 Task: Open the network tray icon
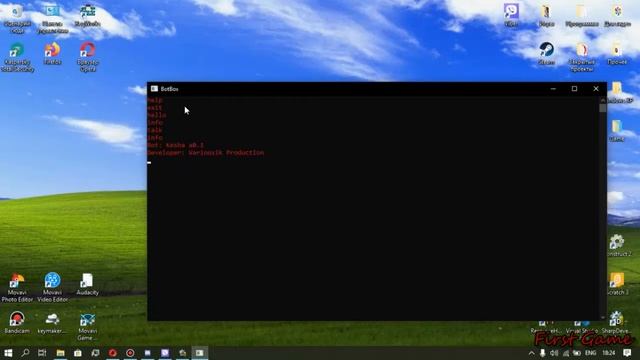pyautogui.click(x=566, y=353)
